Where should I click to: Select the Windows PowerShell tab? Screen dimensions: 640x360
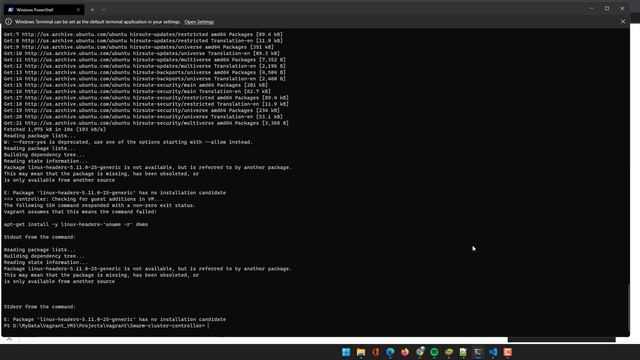44,9
